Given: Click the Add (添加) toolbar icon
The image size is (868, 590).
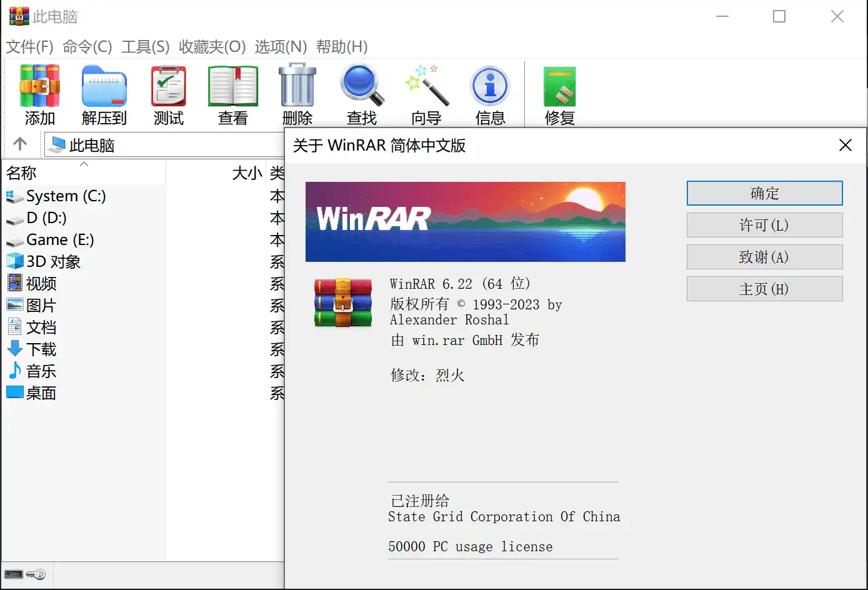Looking at the screenshot, I should [x=40, y=94].
